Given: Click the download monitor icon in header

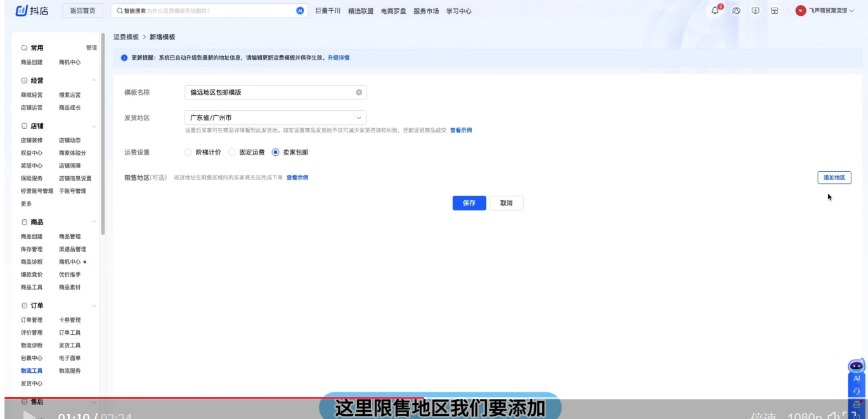Looking at the screenshot, I should coord(755,11).
